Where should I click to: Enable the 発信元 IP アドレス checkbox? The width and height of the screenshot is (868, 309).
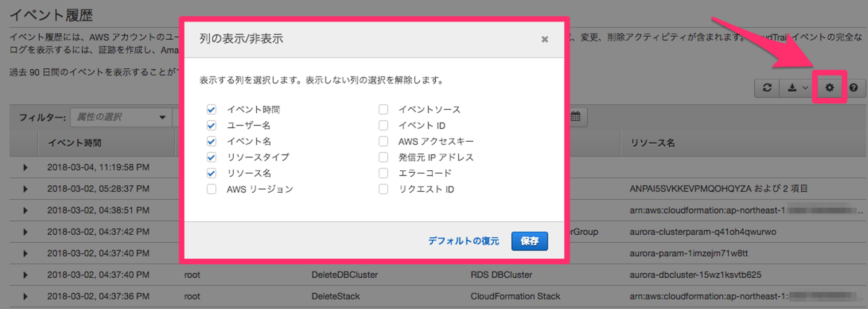point(383,158)
